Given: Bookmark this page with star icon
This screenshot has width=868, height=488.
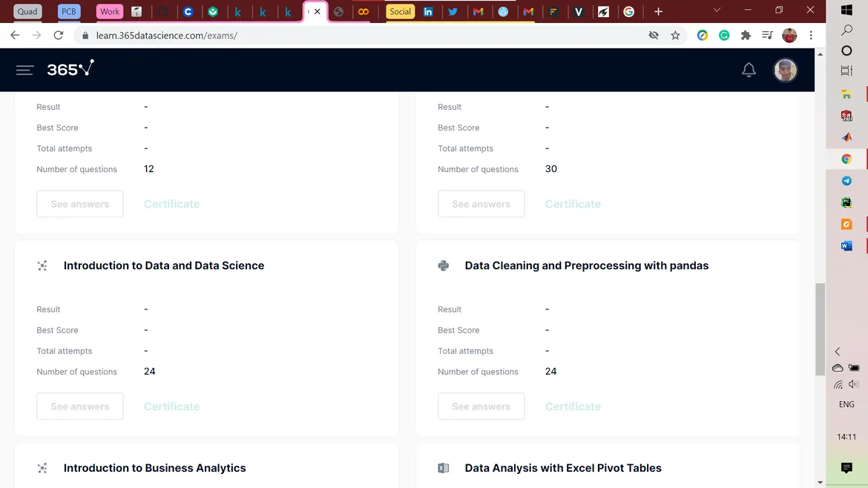Looking at the screenshot, I should 675,35.
